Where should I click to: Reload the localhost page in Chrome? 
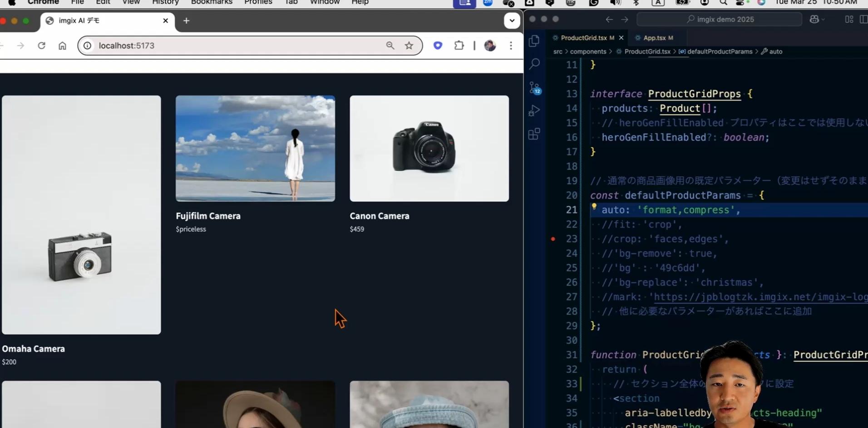[41, 45]
